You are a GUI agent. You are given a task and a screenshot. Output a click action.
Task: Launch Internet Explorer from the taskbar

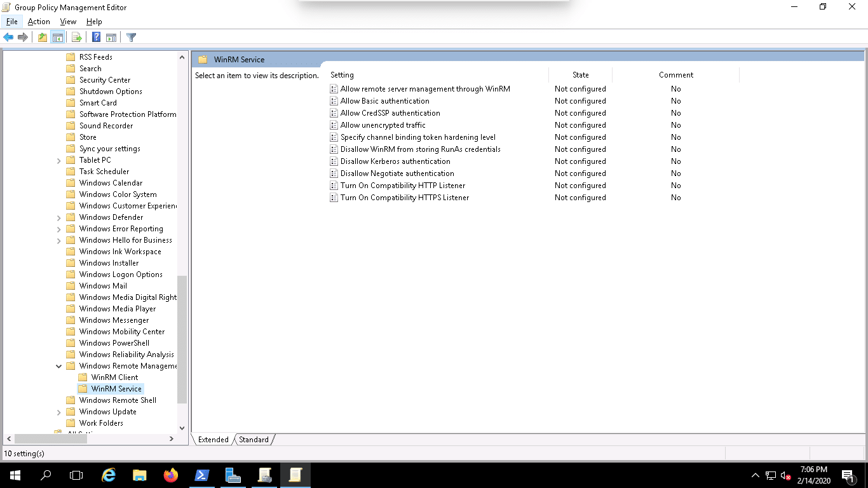109,475
